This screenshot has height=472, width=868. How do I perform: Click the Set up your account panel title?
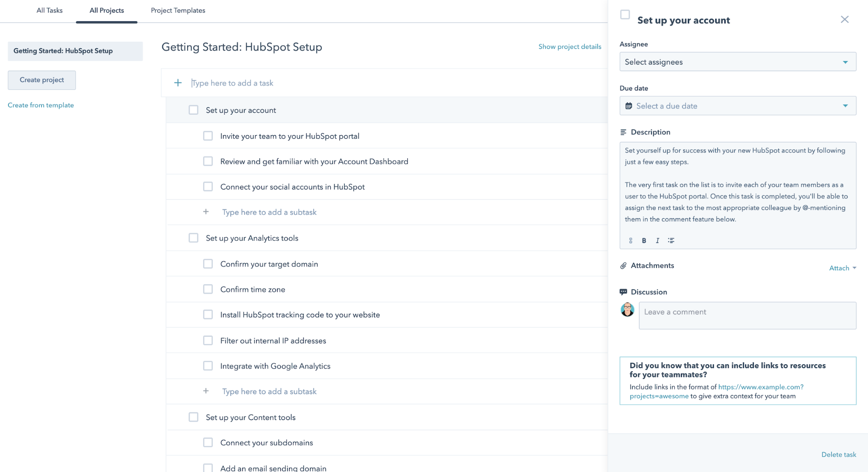pos(683,20)
